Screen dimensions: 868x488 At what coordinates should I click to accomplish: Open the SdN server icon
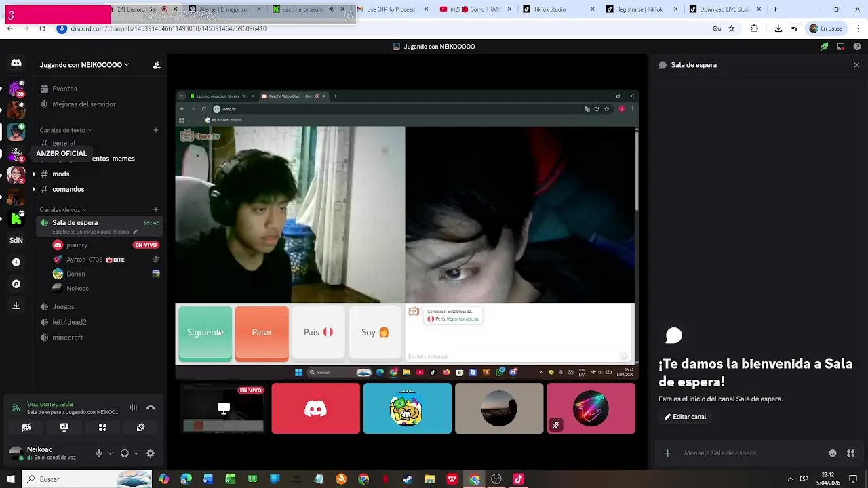point(16,240)
